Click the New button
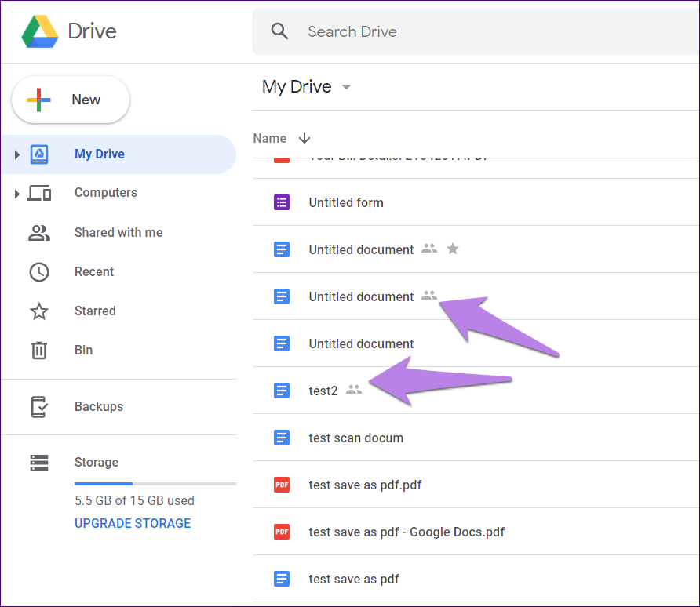Screen dimensions: 700x607 (x=71, y=100)
